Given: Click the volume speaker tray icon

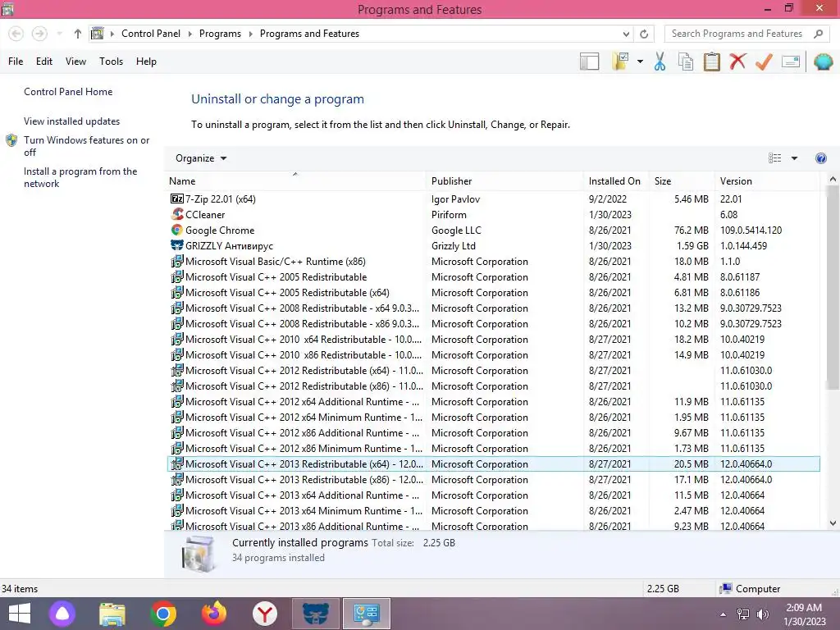Looking at the screenshot, I should [762, 614].
